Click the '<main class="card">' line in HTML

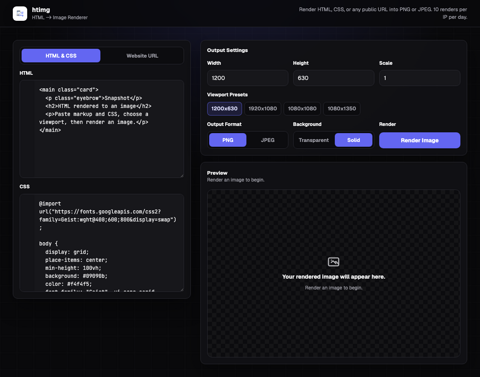(x=69, y=90)
